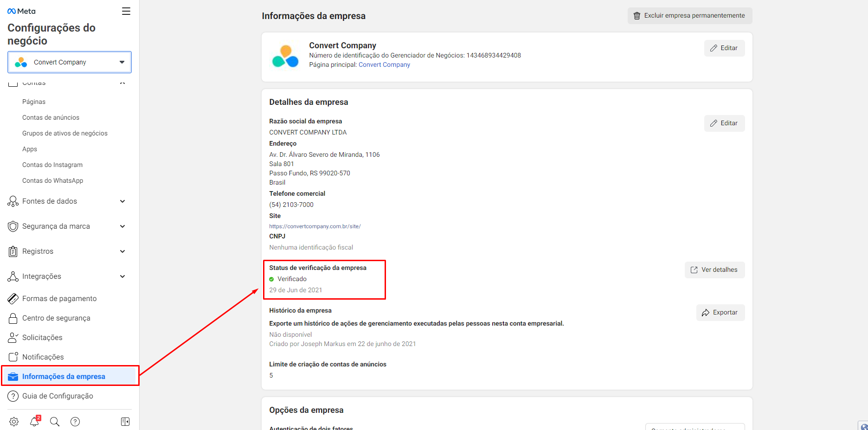The image size is (868, 430).
Task: Open the Convert Company business selector dropdown
Action: coord(70,62)
